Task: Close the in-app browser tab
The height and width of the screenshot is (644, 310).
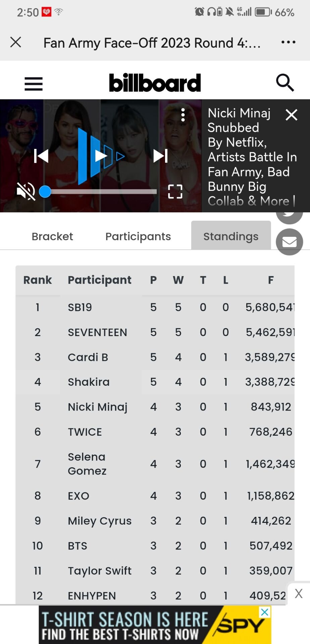Action: tap(16, 42)
